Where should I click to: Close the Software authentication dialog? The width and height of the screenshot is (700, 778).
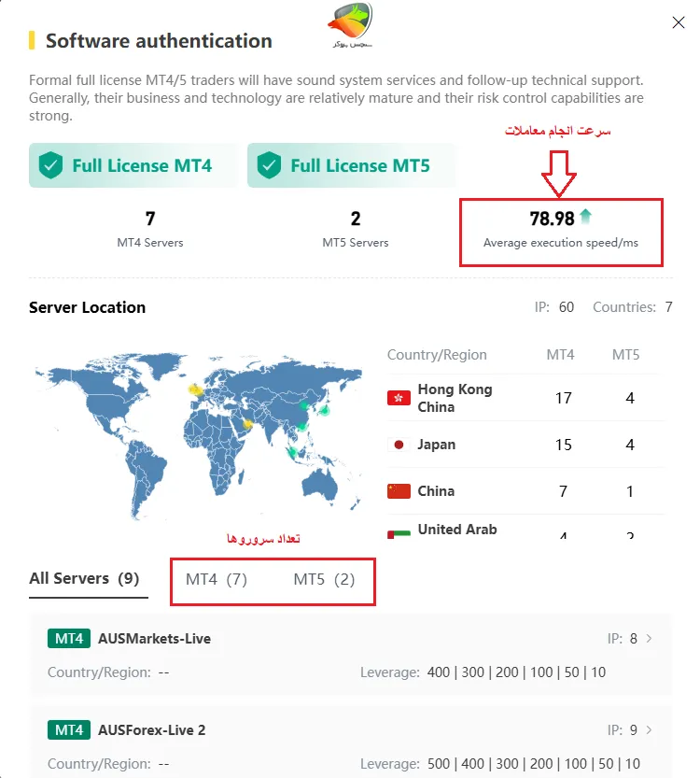click(679, 23)
